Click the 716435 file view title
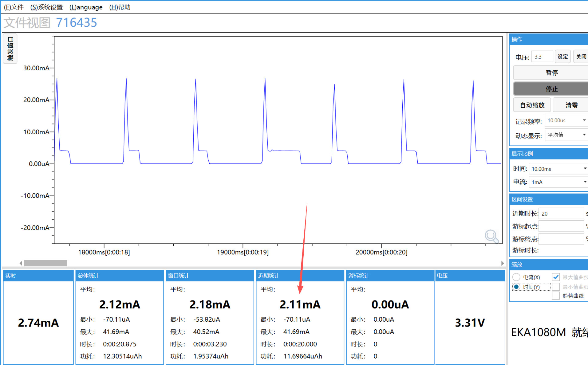Screen dimensions: 588x365 click(77, 23)
